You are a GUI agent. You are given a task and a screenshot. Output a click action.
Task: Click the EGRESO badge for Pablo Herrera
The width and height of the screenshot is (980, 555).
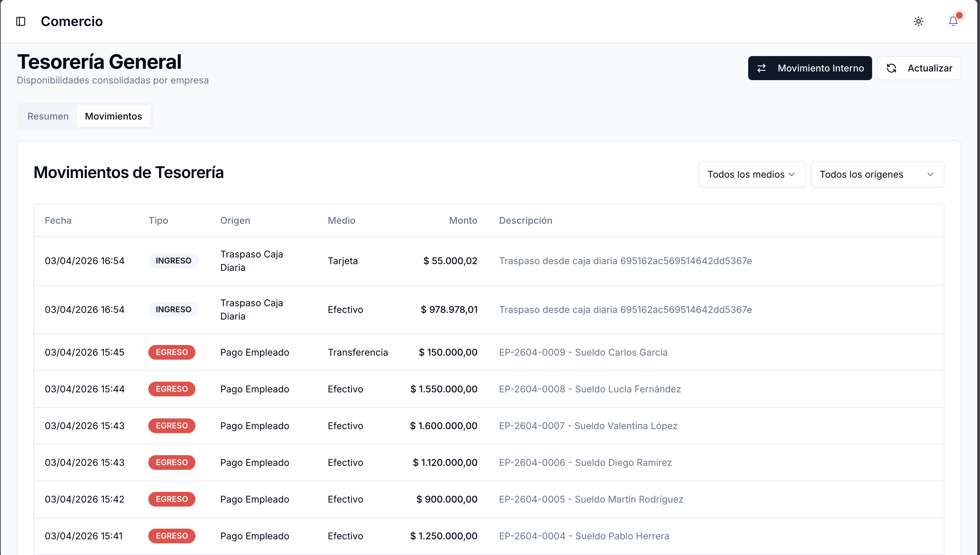172,536
